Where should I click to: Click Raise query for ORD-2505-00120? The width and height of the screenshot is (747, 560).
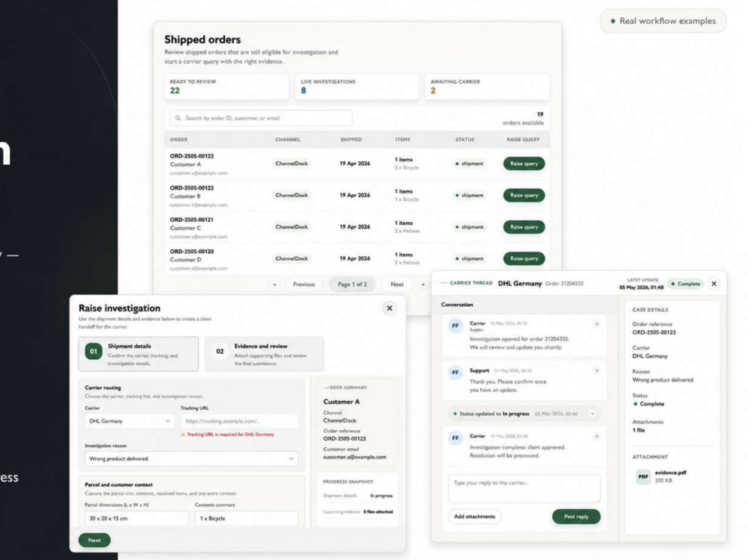524,258
